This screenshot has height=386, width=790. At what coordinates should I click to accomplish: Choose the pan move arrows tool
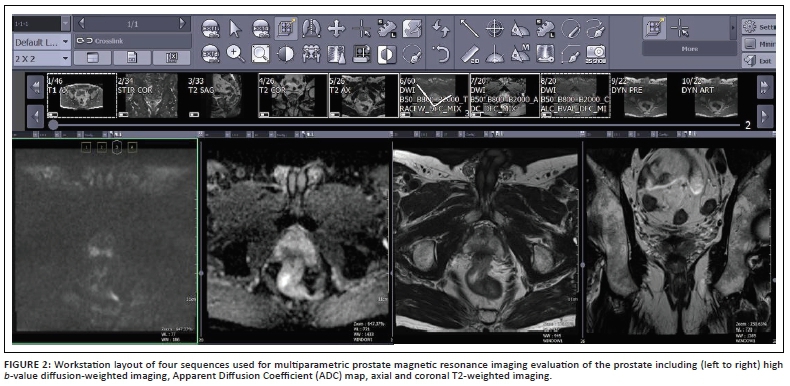(337, 28)
